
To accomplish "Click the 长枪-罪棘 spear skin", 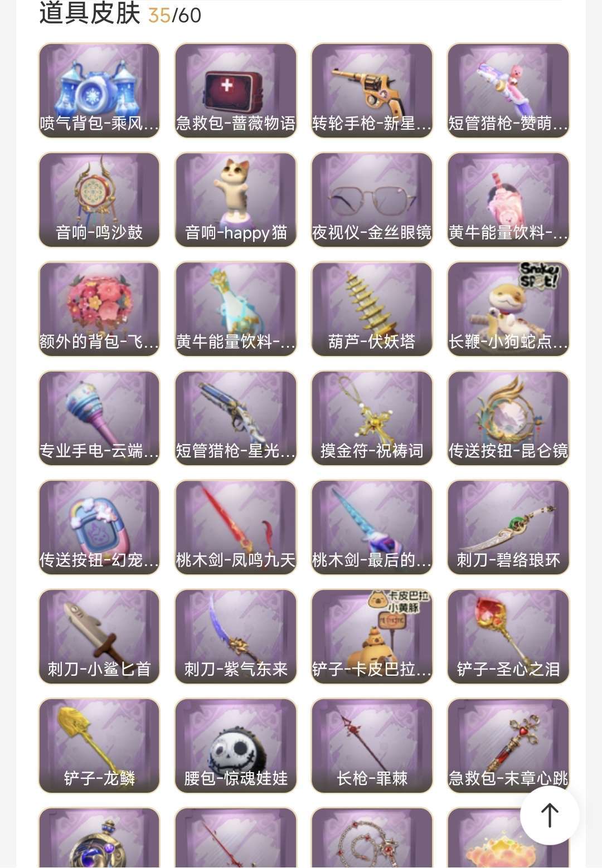I will point(372,745).
